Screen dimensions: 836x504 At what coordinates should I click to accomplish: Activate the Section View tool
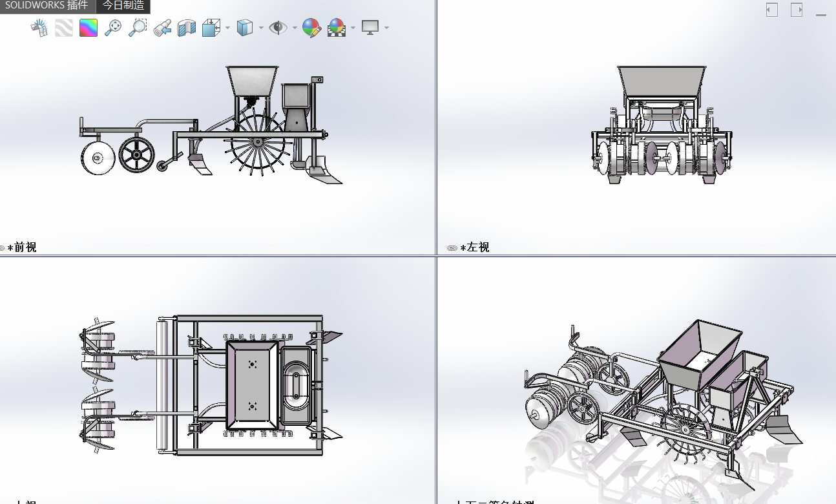[187, 28]
